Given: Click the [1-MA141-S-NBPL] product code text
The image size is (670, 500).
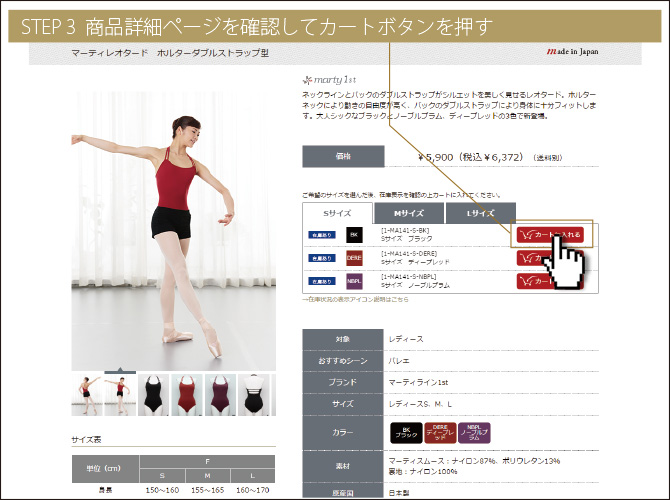Looking at the screenshot, I should pos(408,277).
